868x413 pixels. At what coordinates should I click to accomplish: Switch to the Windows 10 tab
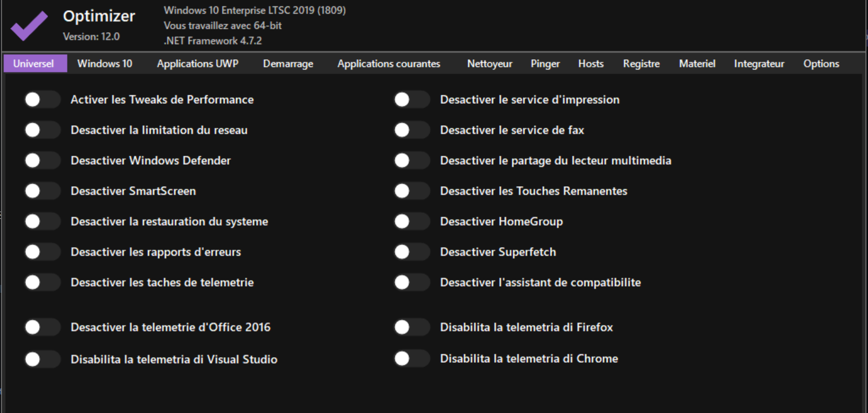click(104, 64)
